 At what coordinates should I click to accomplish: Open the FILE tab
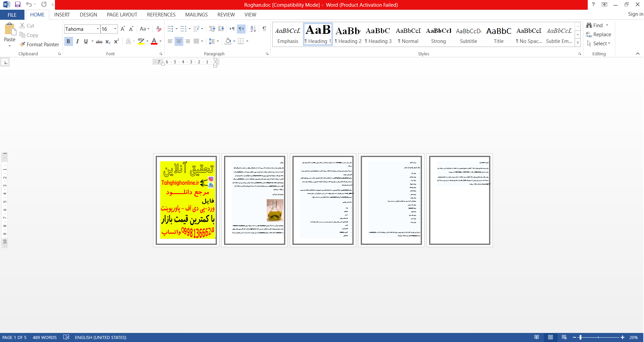(12, 15)
